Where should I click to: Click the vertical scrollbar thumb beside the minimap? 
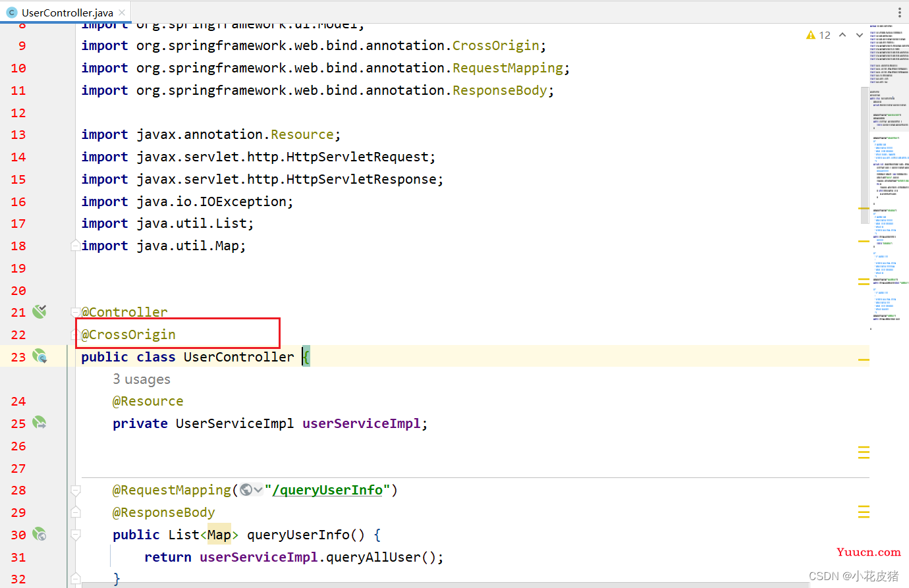865,155
